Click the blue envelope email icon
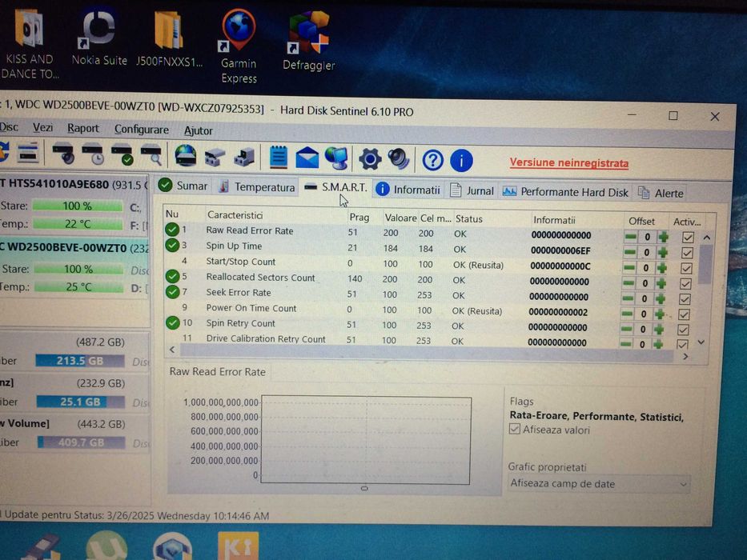The image size is (747, 560). point(307,158)
